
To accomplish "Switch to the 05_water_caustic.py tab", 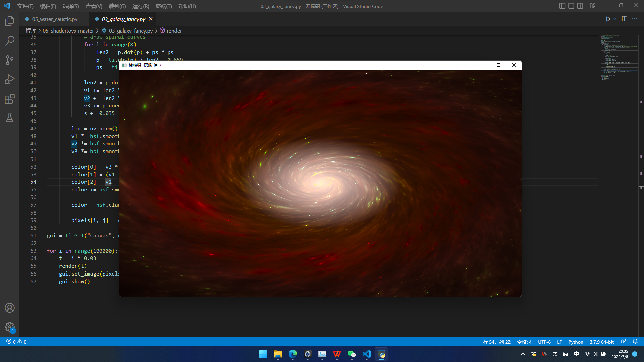I will (55, 19).
